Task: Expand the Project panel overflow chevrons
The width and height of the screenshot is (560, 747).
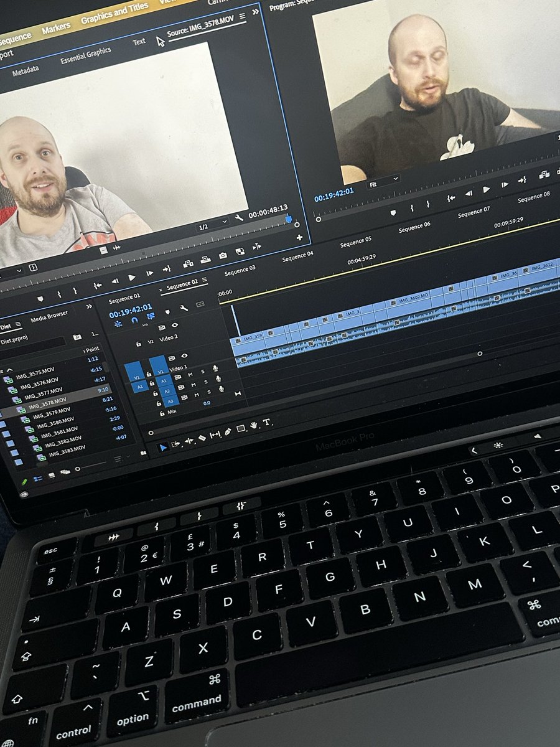Action: coord(89,306)
